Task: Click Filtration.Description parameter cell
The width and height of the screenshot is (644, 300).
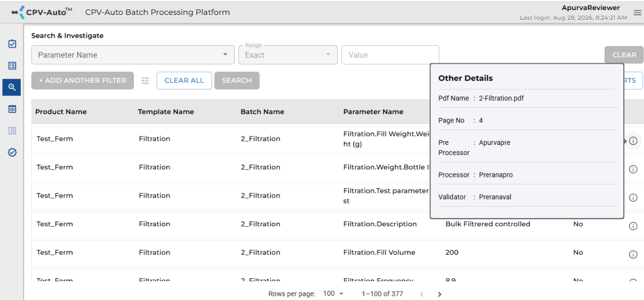Action: 380,224
